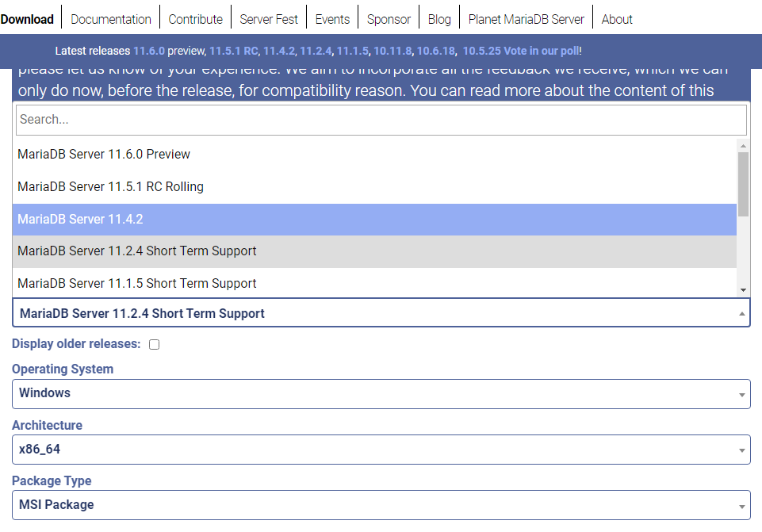Click the release Search input field
762x532 pixels.
click(x=381, y=120)
